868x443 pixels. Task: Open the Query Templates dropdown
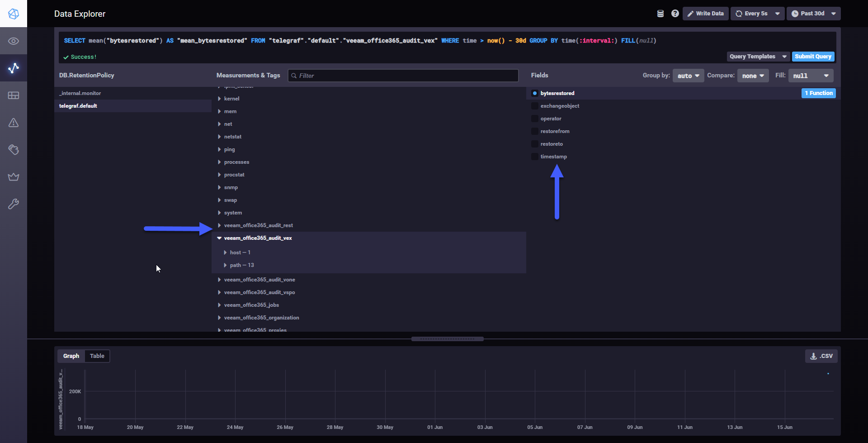click(x=758, y=57)
